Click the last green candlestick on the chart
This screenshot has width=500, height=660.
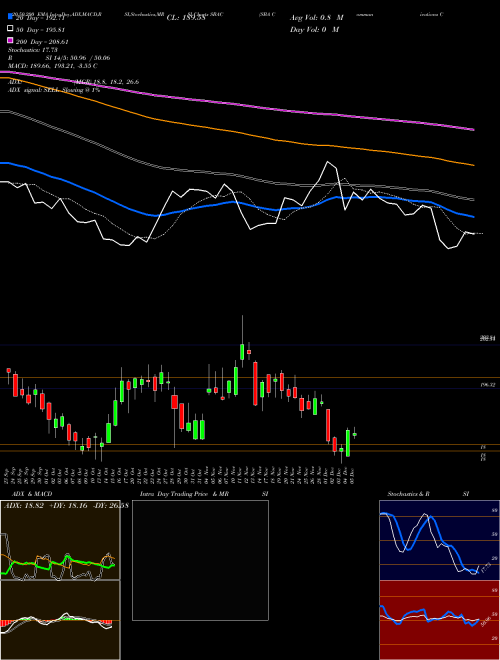point(354,434)
